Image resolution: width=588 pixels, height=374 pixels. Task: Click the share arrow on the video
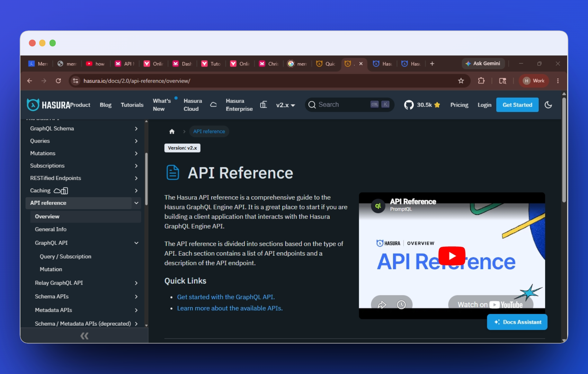tap(382, 304)
